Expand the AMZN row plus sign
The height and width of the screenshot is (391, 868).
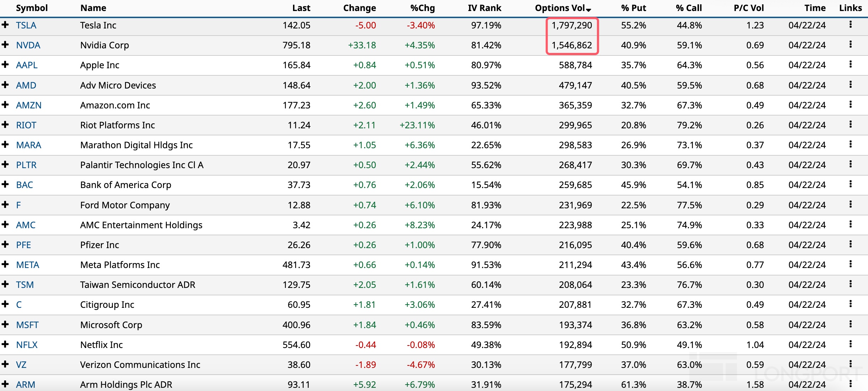(5, 105)
